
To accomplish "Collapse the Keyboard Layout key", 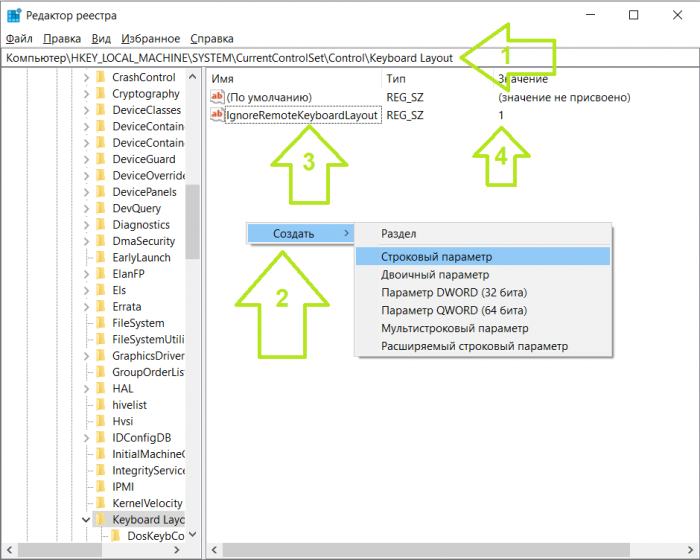I will click(86, 520).
